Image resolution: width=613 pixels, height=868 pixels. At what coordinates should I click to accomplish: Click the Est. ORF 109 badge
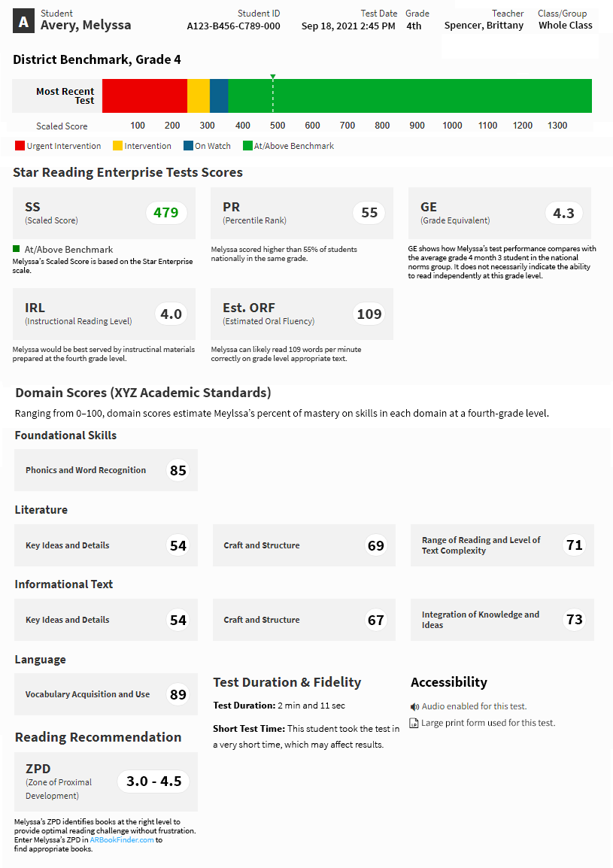pos(369,314)
